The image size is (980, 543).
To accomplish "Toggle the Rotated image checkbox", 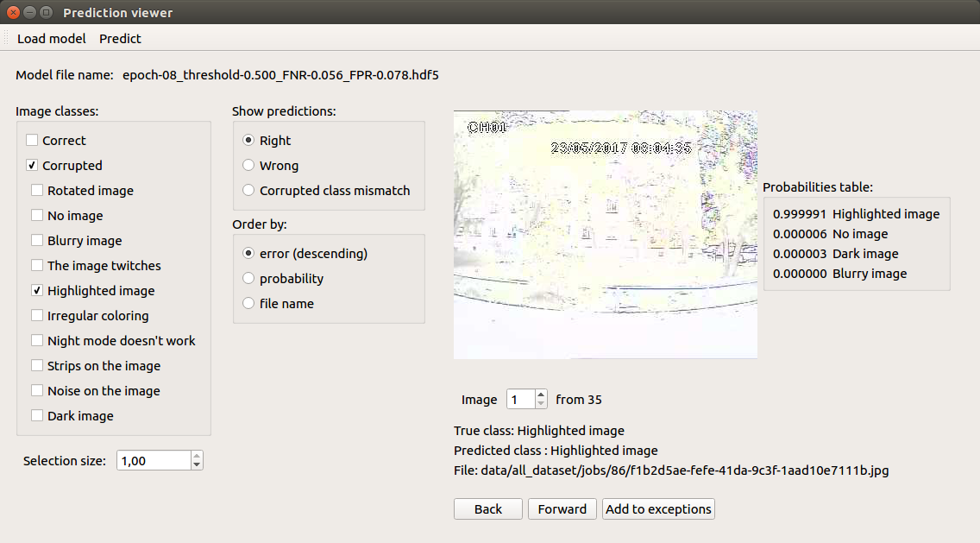I will pos(37,191).
